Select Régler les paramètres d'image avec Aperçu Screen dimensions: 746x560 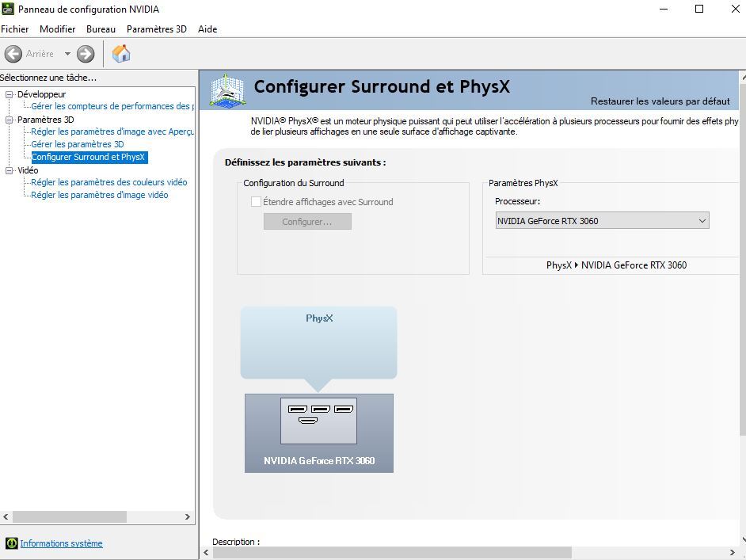[x=112, y=131]
